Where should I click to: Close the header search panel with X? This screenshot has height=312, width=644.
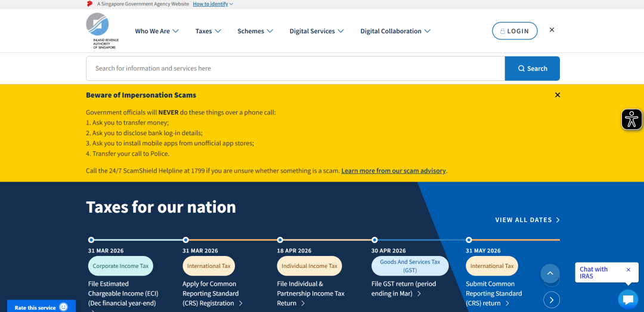click(x=552, y=30)
